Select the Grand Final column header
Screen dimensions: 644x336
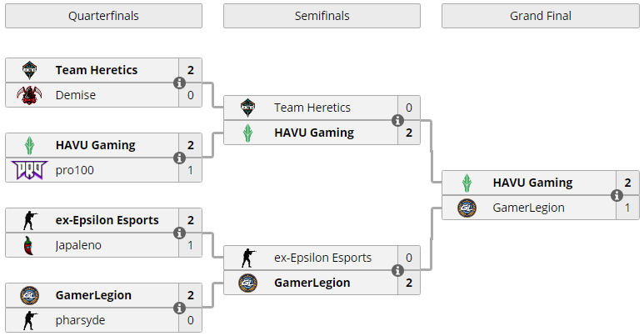(541, 16)
